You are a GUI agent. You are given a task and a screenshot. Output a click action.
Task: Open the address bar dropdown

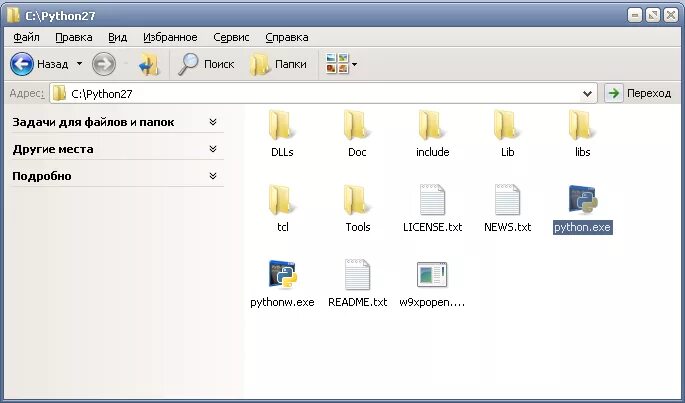(x=588, y=94)
